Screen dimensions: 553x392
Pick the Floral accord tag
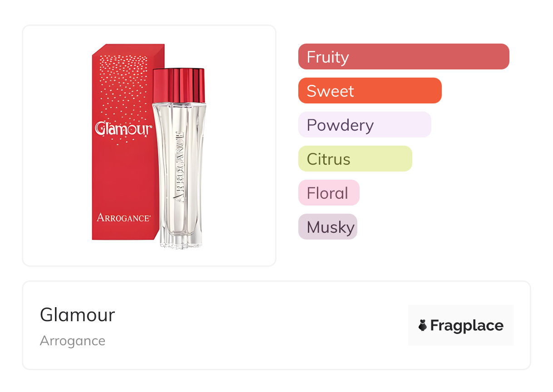pos(328,193)
